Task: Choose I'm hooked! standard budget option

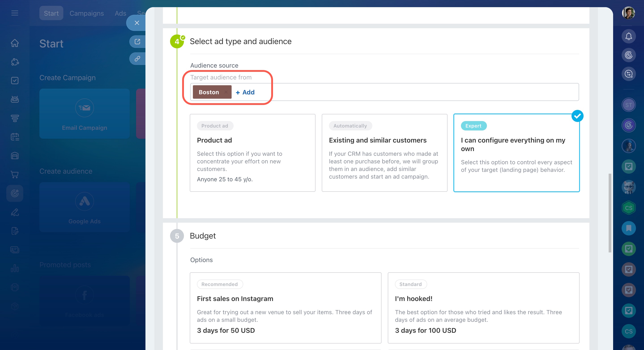Action: (483, 307)
